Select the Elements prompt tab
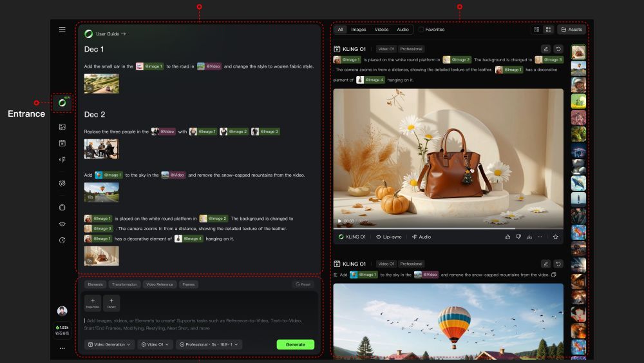This screenshot has width=644, height=363. pos(95,284)
